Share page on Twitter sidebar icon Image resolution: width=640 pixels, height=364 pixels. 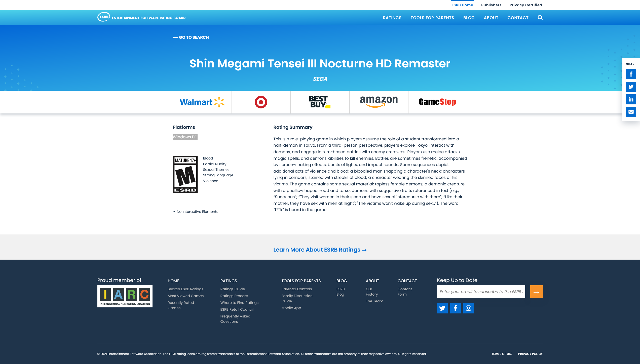[x=631, y=87]
